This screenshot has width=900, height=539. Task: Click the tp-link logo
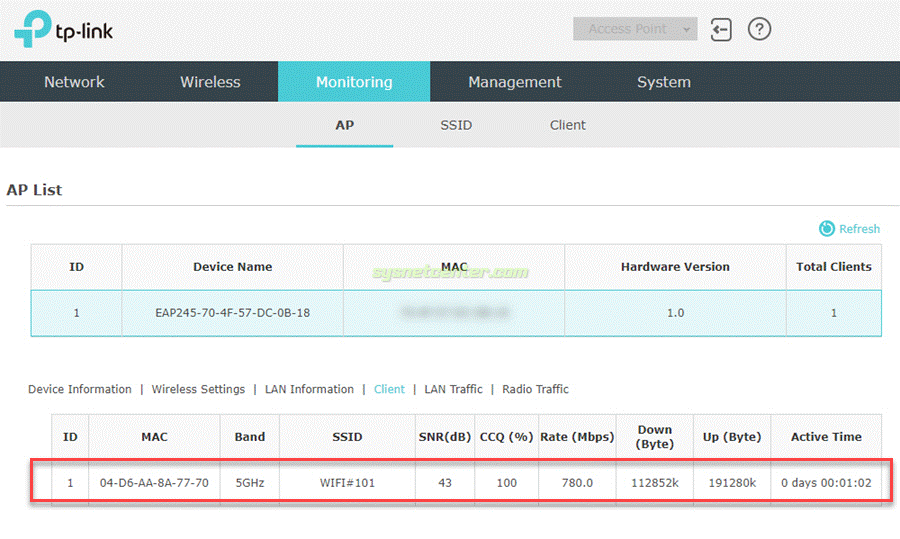(x=63, y=30)
